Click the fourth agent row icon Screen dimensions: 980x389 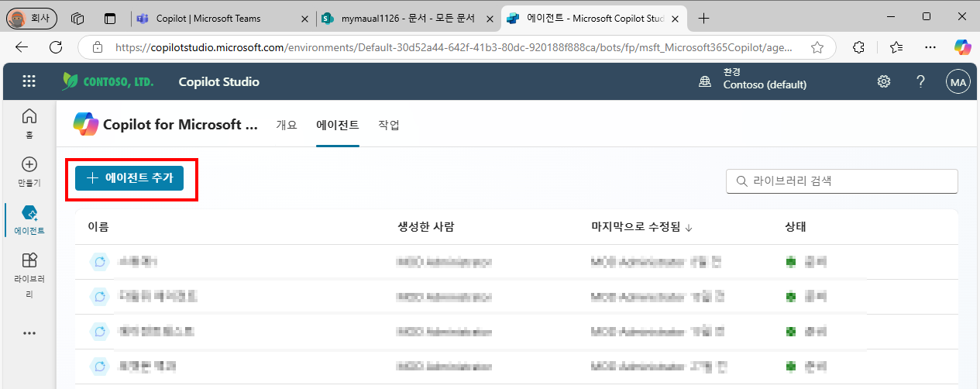coord(99,366)
